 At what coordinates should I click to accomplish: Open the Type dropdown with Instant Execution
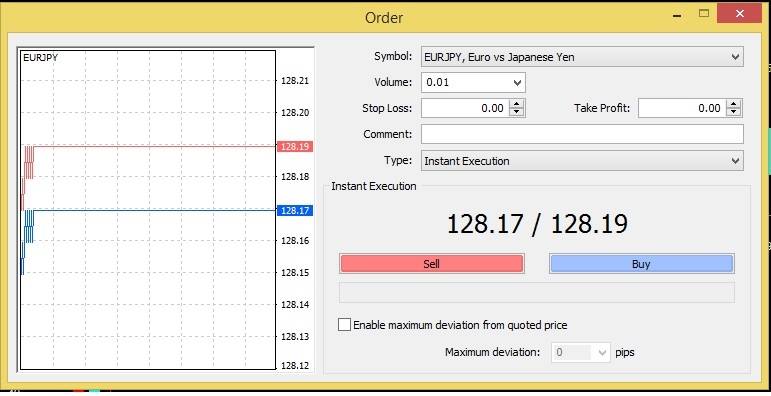coord(735,161)
